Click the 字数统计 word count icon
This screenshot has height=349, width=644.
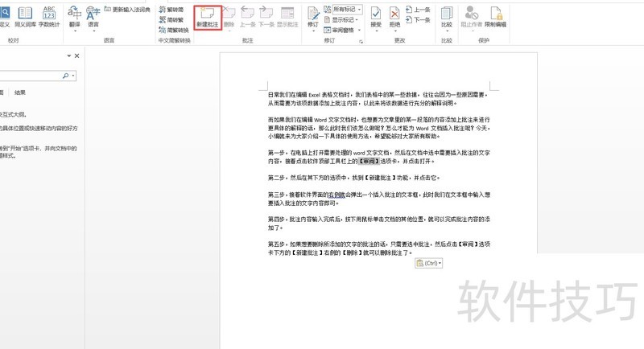(49, 16)
